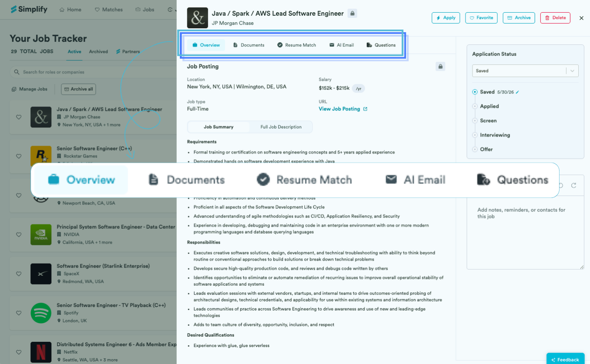Viewport: 590px width, 364px height.
Task: Favorite the Rockstar Games job with its heart
Action: pyautogui.click(x=19, y=156)
